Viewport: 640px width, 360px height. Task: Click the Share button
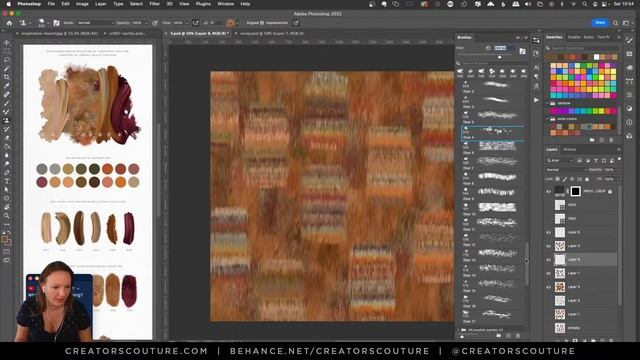(x=600, y=22)
